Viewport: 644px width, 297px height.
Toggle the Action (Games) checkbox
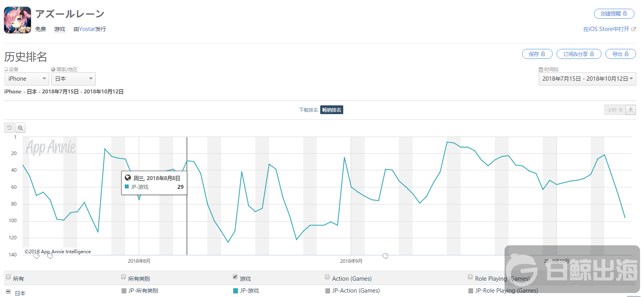point(327,277)
